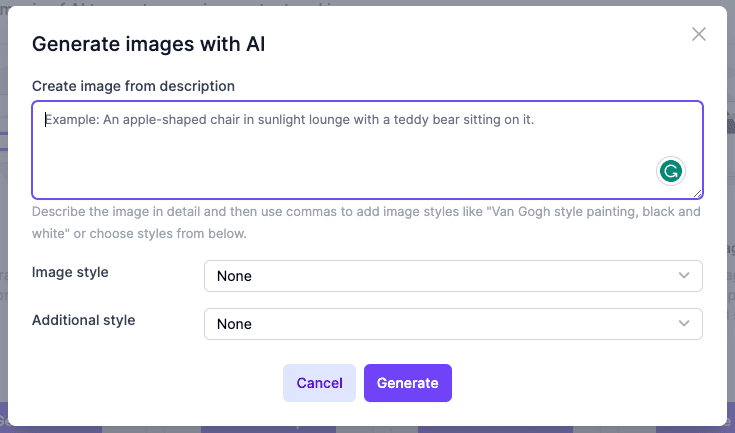Click the green Grammarly icon

coord(671,171)
